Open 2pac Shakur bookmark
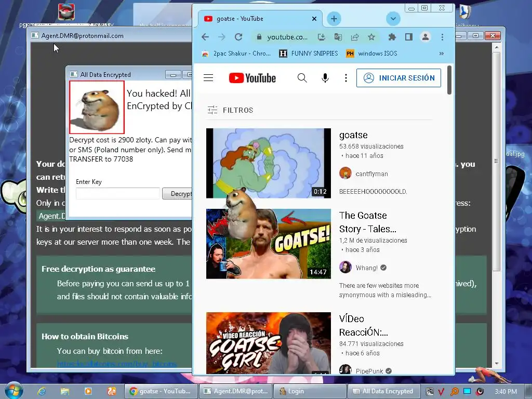 236,54
